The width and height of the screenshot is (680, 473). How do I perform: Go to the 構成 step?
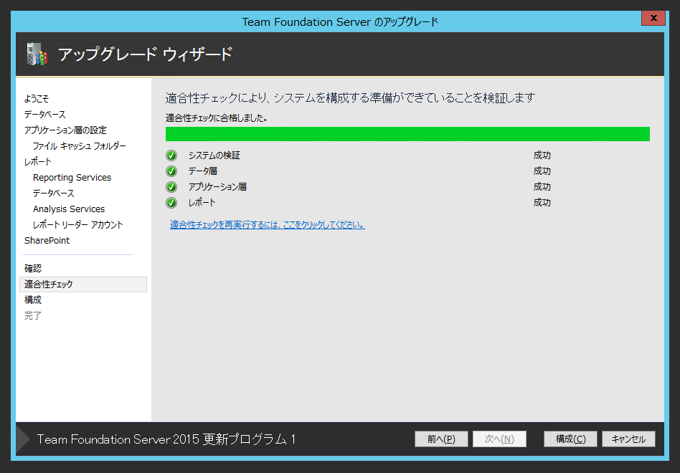coord(33,300)
